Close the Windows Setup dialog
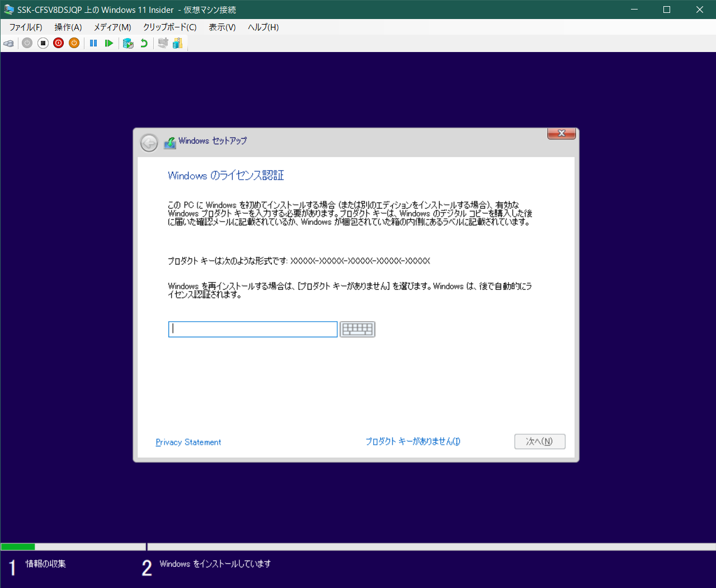This screenshot has width=716, height=588. tap(562, 133)
